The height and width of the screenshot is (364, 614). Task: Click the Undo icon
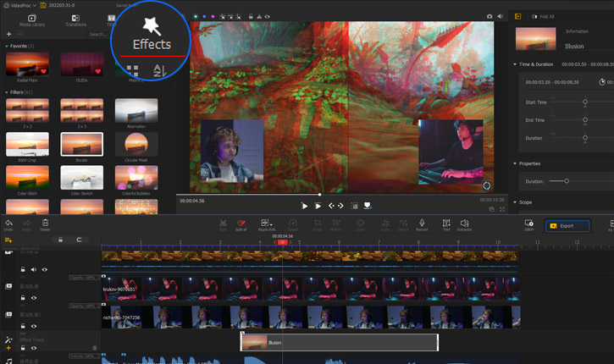tap(8, 224)
